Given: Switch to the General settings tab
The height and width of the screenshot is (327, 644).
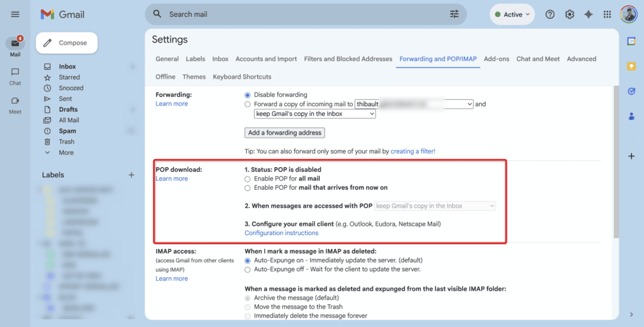Looking at the screenshot, I should pyautogui.click(x=167, y=58).
